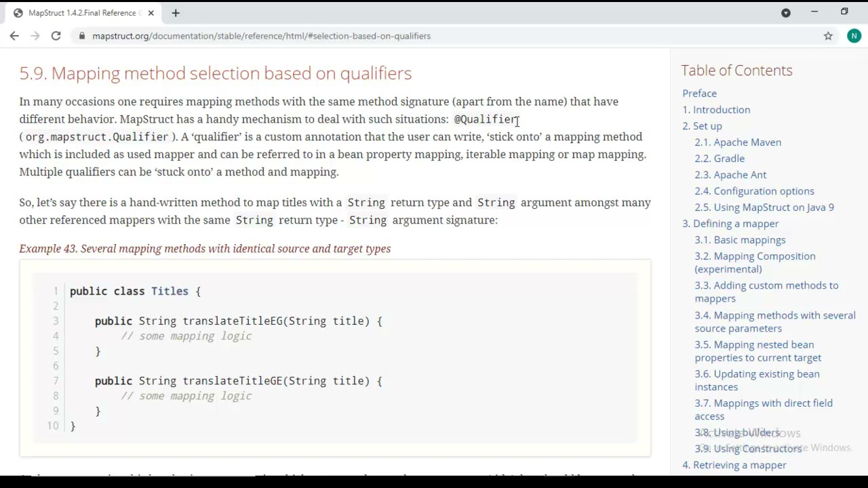Open 3.4. Mapping methods with several source parameters

click(x=774, y=321)
